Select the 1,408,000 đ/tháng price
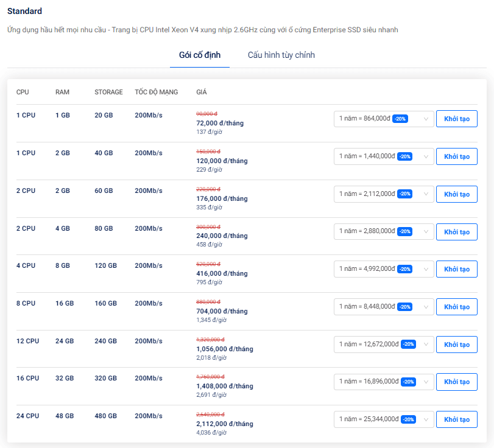The width and height of the screenshot is (494, 448). click(x=225, y=386)
